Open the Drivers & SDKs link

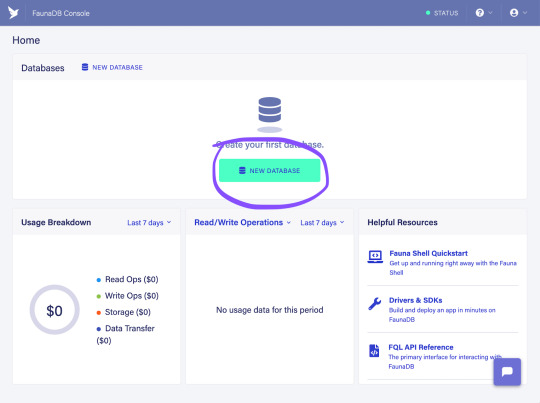[415, 300]
